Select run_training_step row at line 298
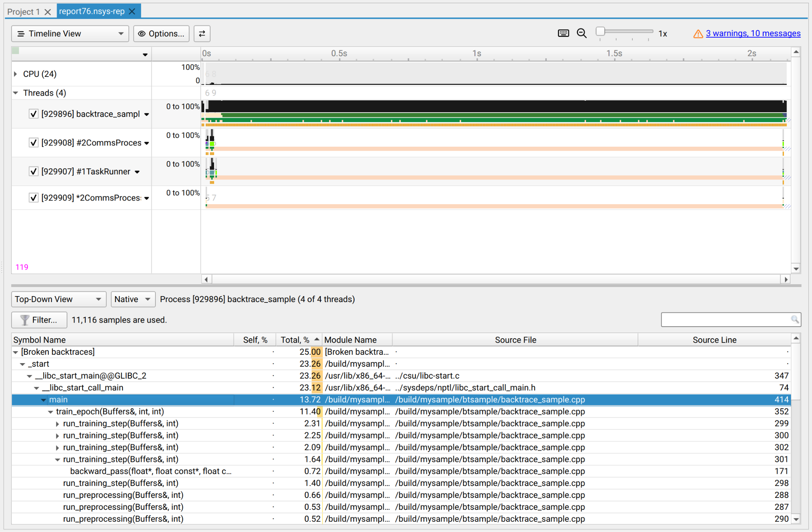 (x=401, y=483)
